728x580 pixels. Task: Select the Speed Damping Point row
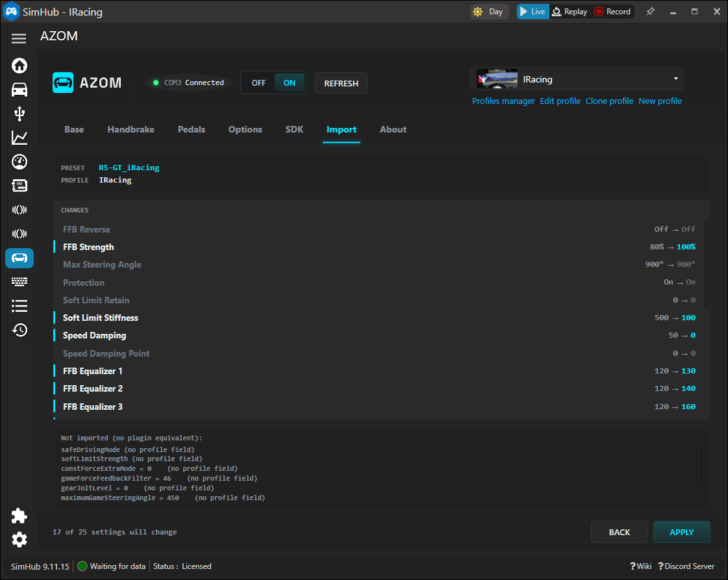tap(379, 354)
